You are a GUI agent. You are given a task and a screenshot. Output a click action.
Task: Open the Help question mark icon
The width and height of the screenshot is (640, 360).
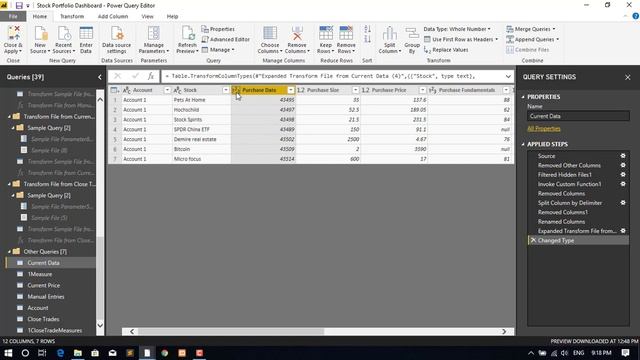[x=636, y=16]
